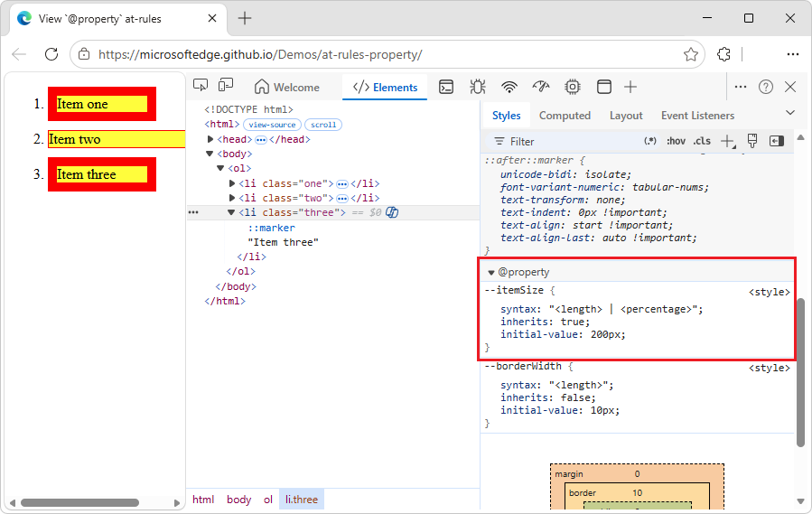The height and width of the screenshot is (514, 812).
Task: Click border value 10 in box model
Action: coord(637,493)
